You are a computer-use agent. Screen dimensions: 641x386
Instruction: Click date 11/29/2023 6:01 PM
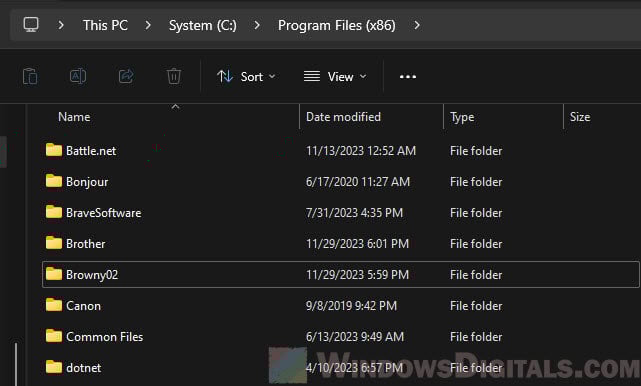(358, 244)
